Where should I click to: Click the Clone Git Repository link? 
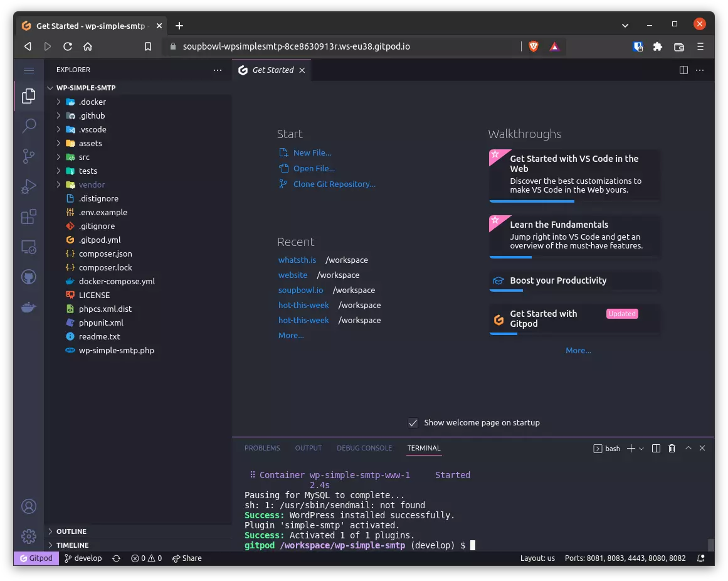334,184
